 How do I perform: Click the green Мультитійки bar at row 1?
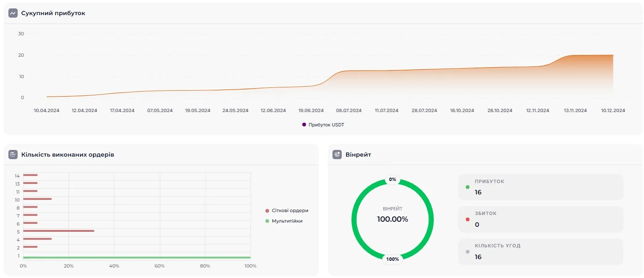coord(137,257)
